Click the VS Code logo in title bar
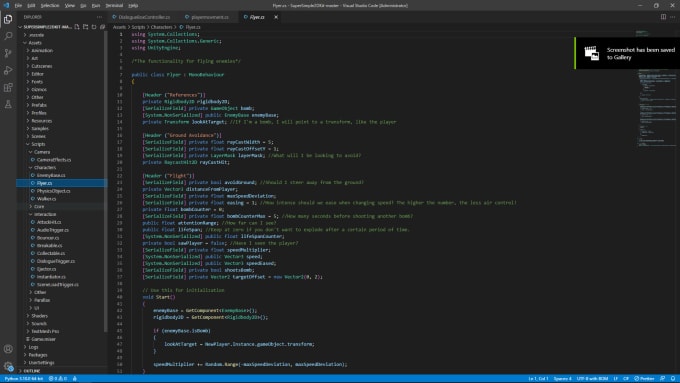Image resolution: width=680 pixels, height=383 pixels. (6, 5)
